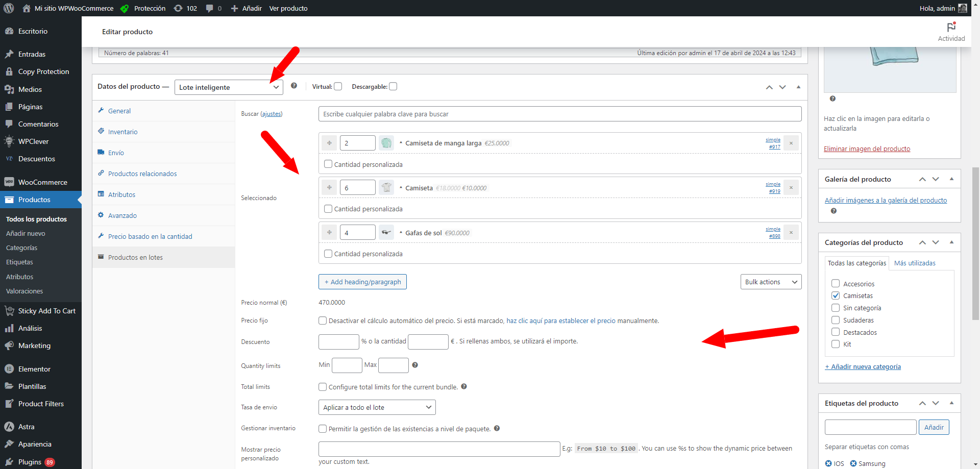
Task: Remove the Samsung tag
Action: click(853, 463)
